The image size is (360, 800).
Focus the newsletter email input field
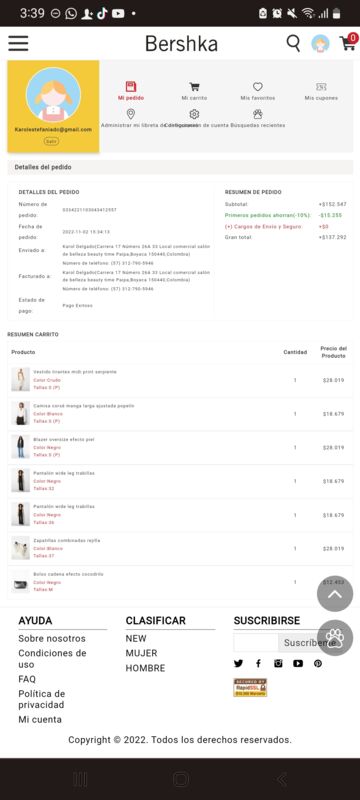(x=256, y=642)
